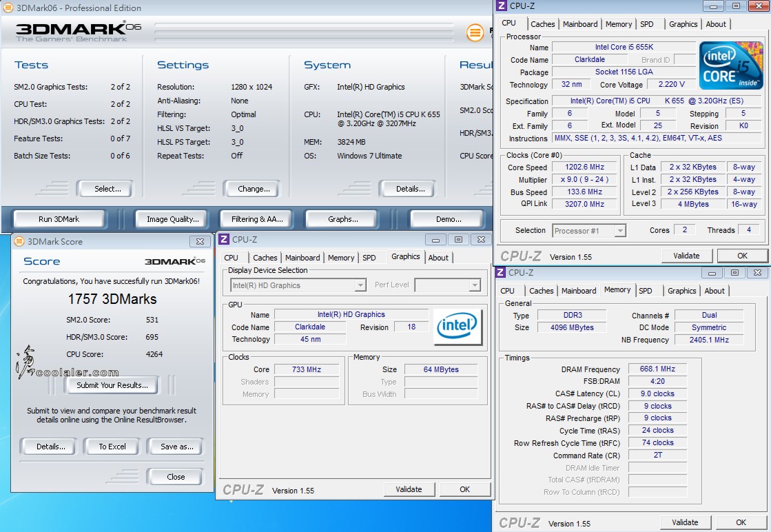Minimize the CPU-Z Memory window
The height and width of the screenshot is (532, 771).
(x=712, y=272)
